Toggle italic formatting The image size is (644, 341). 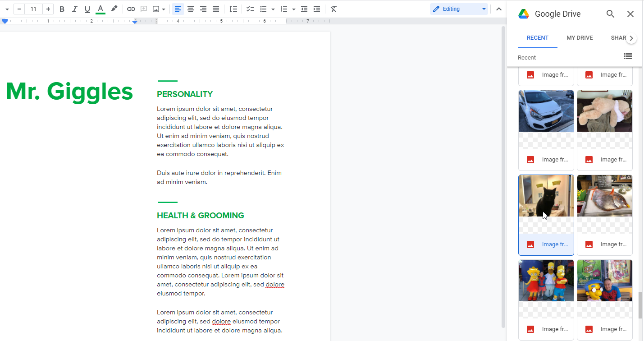(75, 9)
